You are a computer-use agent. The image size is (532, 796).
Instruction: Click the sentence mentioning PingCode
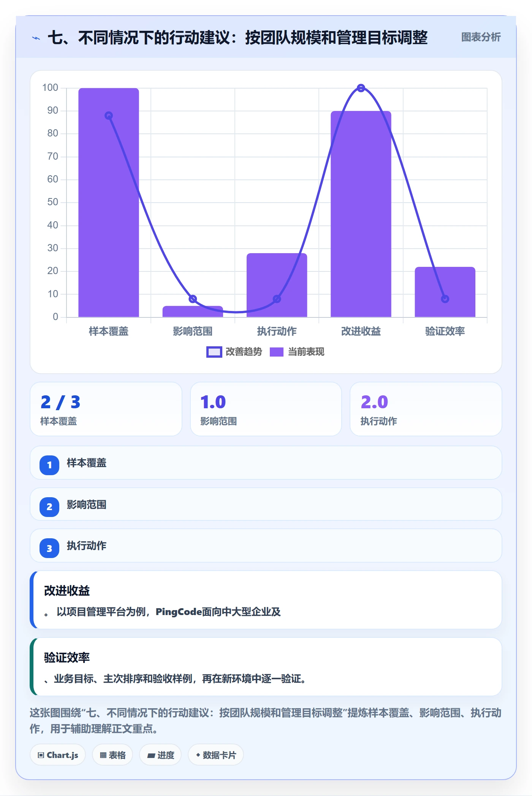(162, 612)
